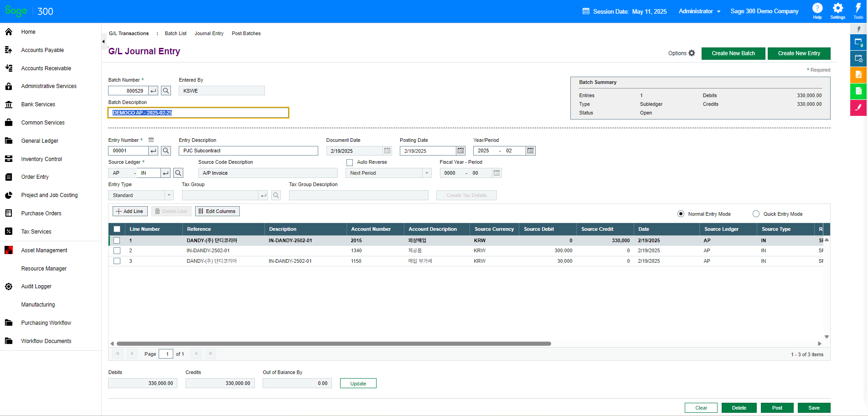
Task: Open Purchase Orders in sidebar
Action: pyautogui.click(x=41, y=213)
